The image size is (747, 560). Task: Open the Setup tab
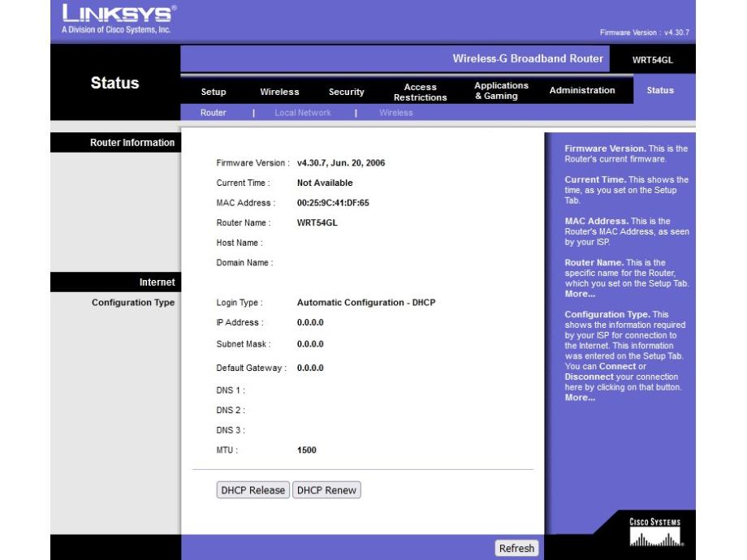click(x=213, y=92)
